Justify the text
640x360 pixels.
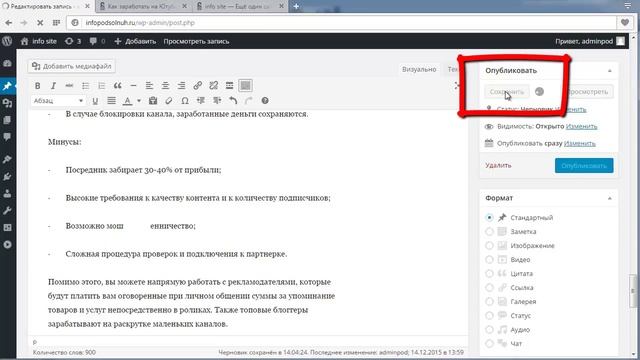[x=111, y=101]
